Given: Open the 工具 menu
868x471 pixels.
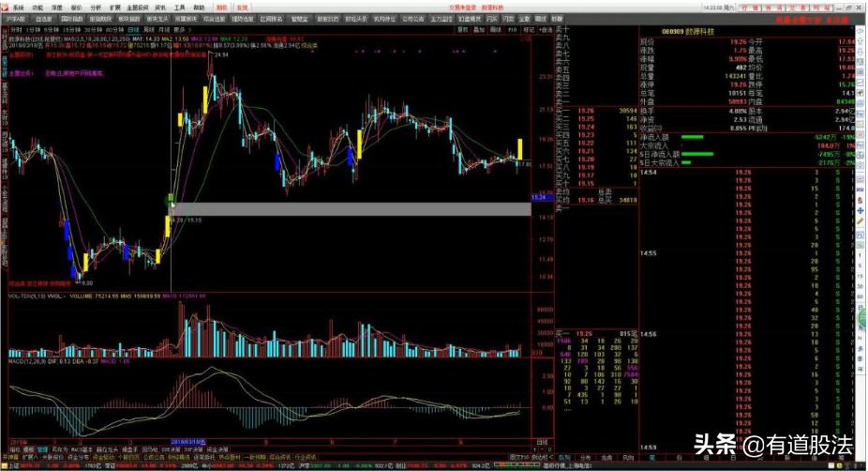Looking at the screenshot, I should pyautogui.click(x=179, y=7).
